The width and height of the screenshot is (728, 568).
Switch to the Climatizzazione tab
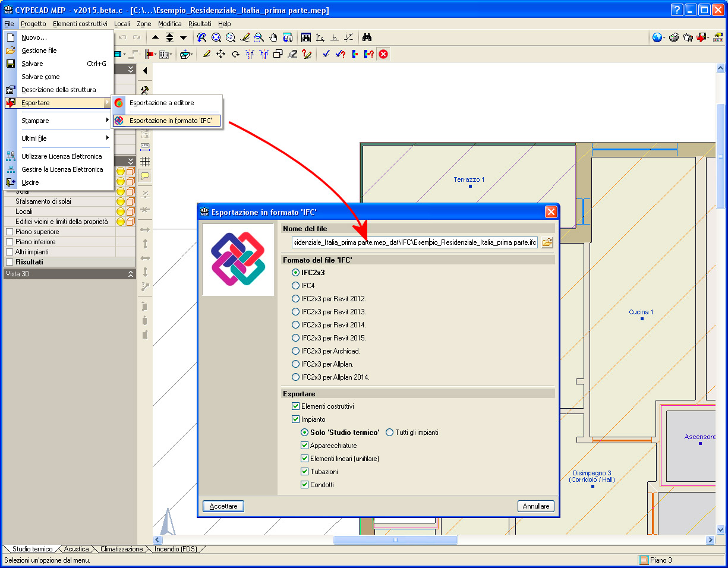(x=122, y=550)
